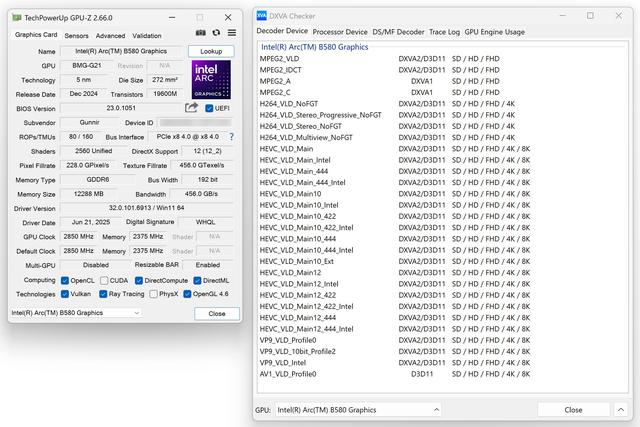
Task: Open the GPU-Z graphics card selector dropdown
Action: [76, 313]
